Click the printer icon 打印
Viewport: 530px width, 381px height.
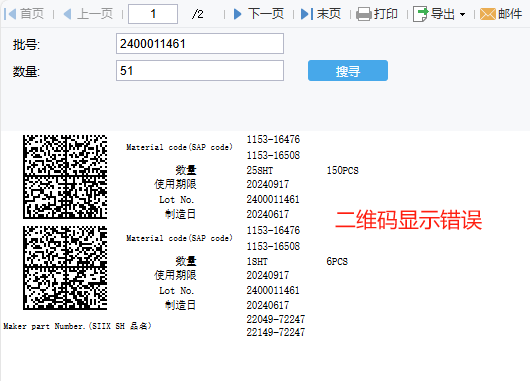(x=364, y=14)
